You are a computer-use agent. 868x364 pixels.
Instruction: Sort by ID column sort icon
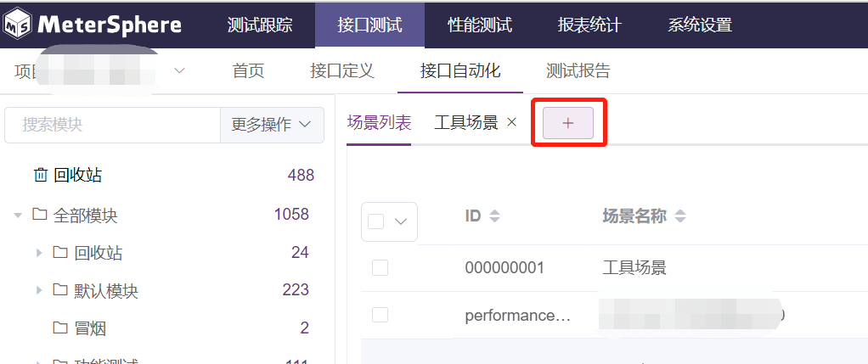[x=494, y=216]
